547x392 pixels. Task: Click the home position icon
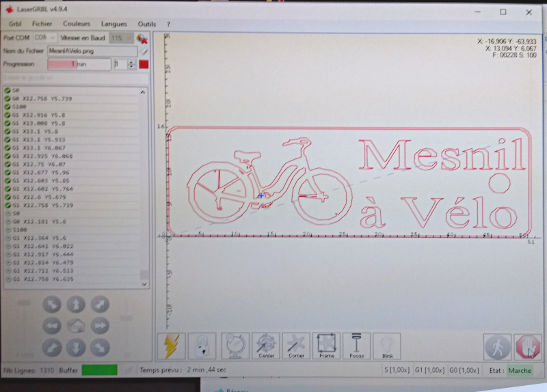coord(76,326)
